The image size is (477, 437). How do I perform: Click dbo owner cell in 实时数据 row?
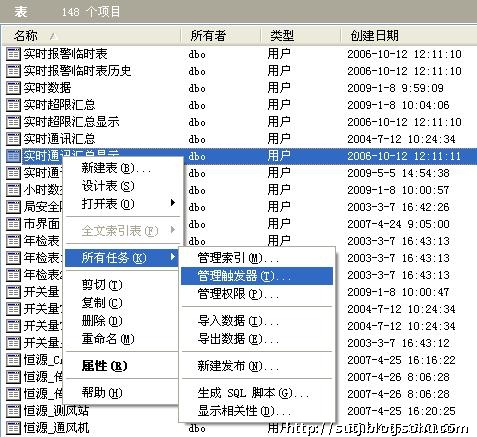(x=197, y=89)
